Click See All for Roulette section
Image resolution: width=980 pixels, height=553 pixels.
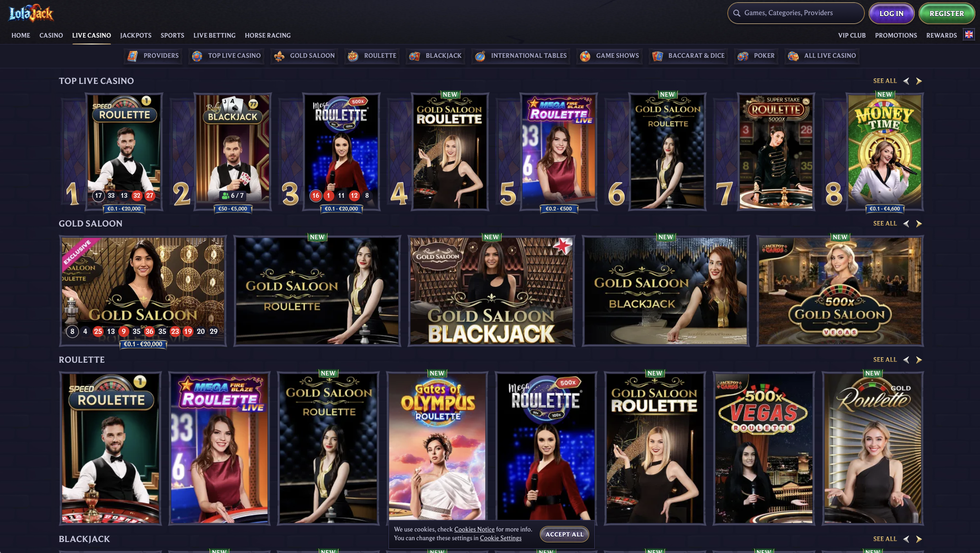[x=885, y=360]
